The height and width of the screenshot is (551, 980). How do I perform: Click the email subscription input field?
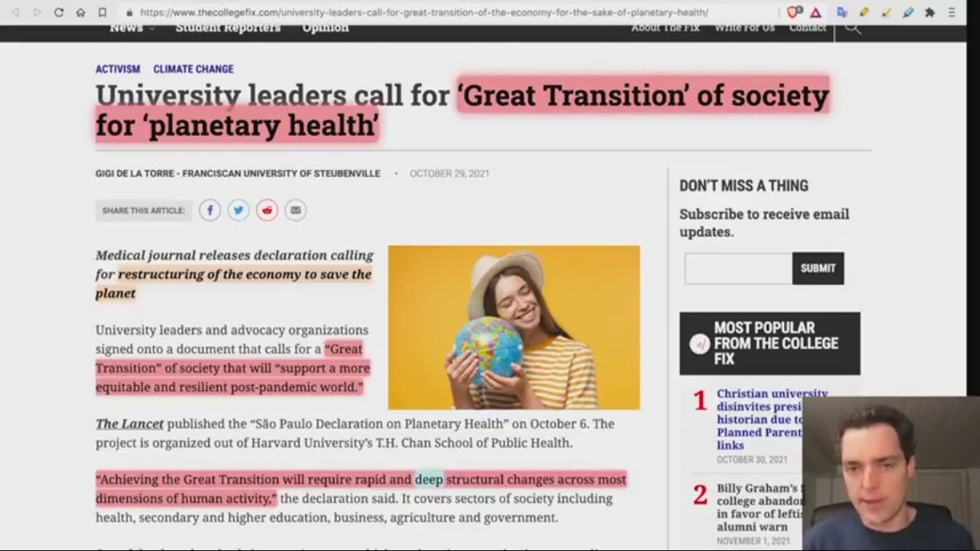point(738,269)
